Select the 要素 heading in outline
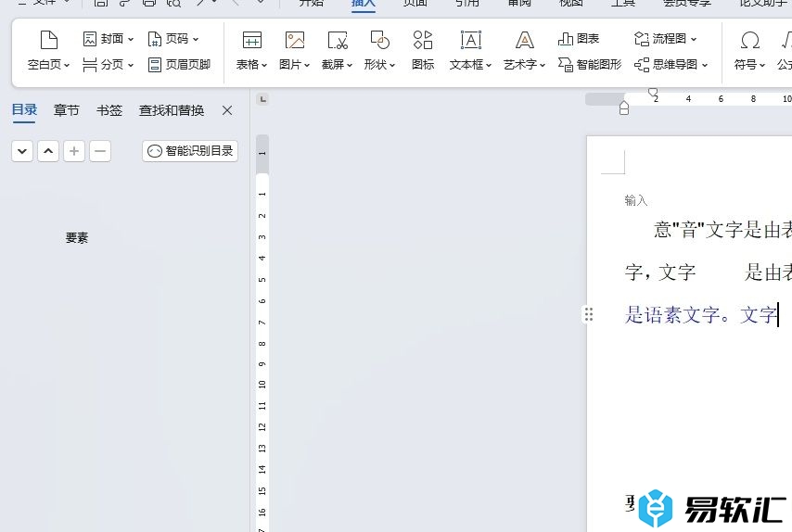This screenshot has width=792, height=532. [x=77, y=238]
